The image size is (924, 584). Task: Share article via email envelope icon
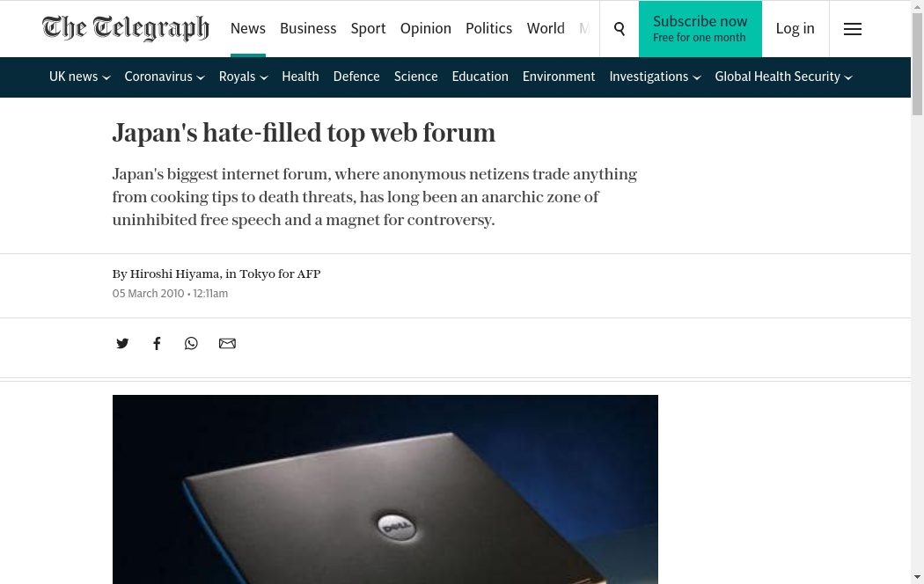pyautogui.click(x=227, y=343)
